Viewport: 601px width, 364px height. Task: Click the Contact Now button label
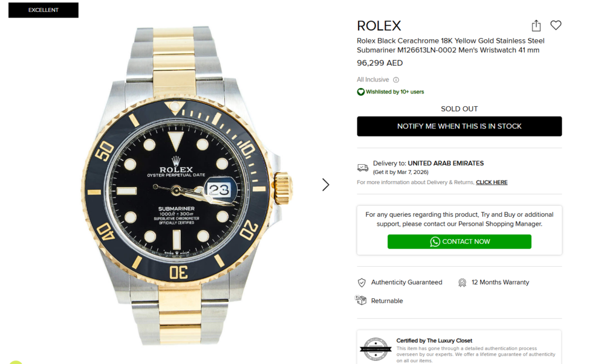(466, 241)
